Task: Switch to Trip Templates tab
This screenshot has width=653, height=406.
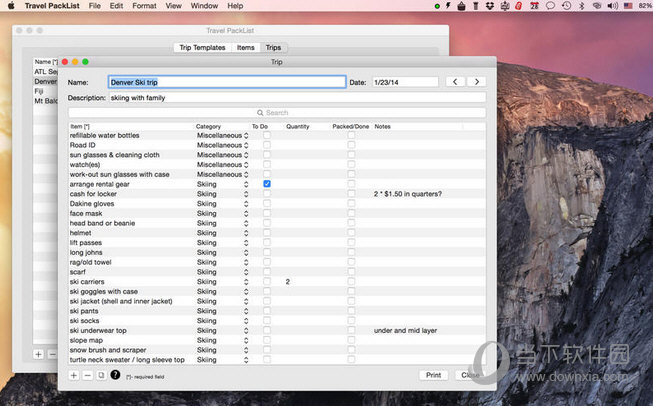Action: 202,47
